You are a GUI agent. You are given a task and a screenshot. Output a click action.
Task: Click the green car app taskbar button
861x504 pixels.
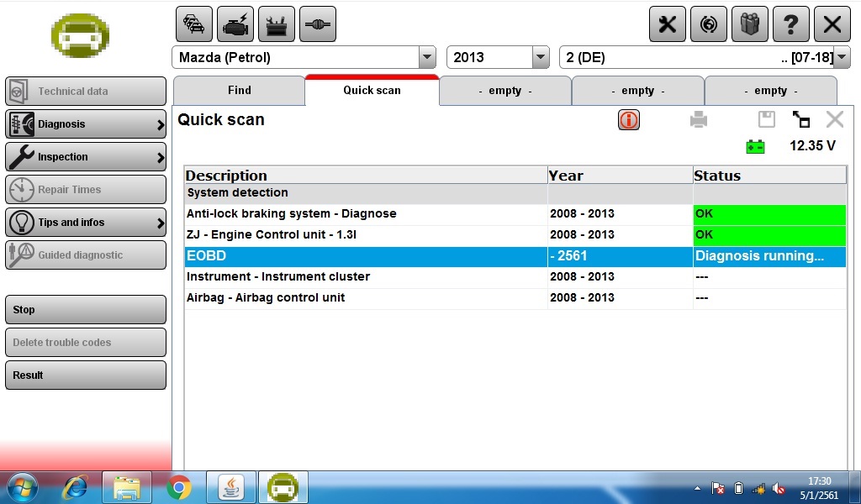click(x=283, y=487)
